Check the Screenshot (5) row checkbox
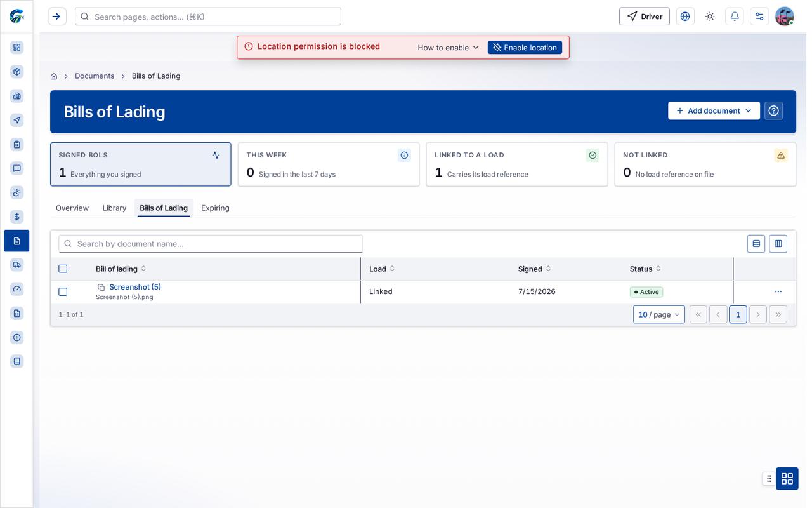Viewport: 812px width, 508px height. (63, 292)
